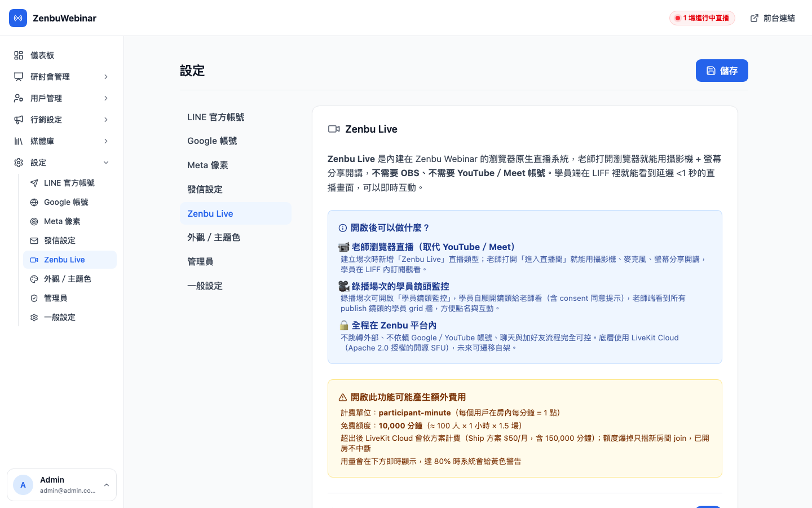
Task: Open the Google 帳號 settings tab
Action: click(x=236, y=141)
